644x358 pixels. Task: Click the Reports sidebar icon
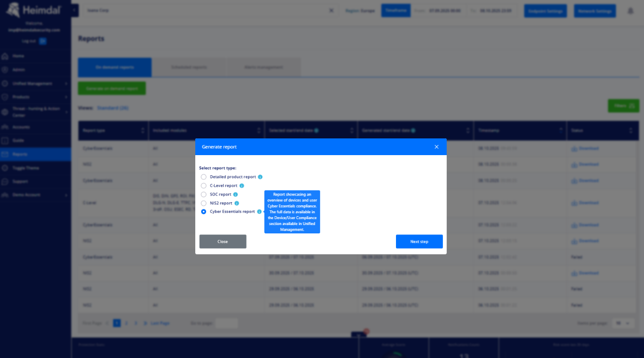coord(5,155)
